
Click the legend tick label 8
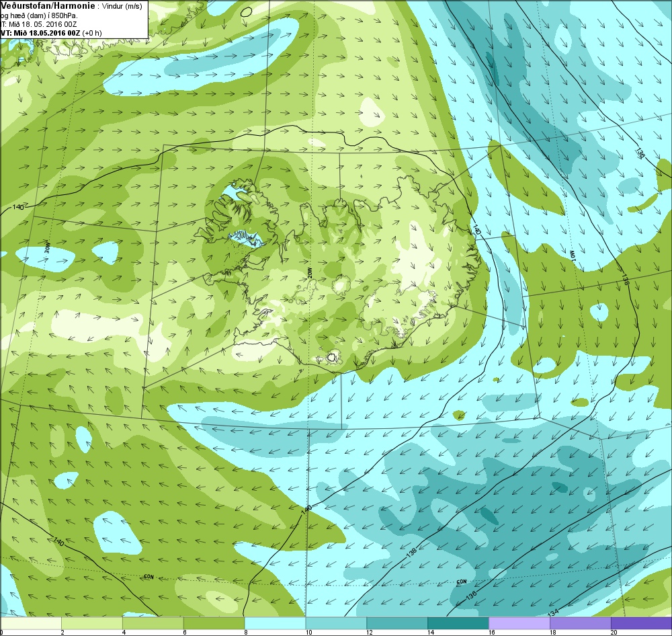pos(245,632)
